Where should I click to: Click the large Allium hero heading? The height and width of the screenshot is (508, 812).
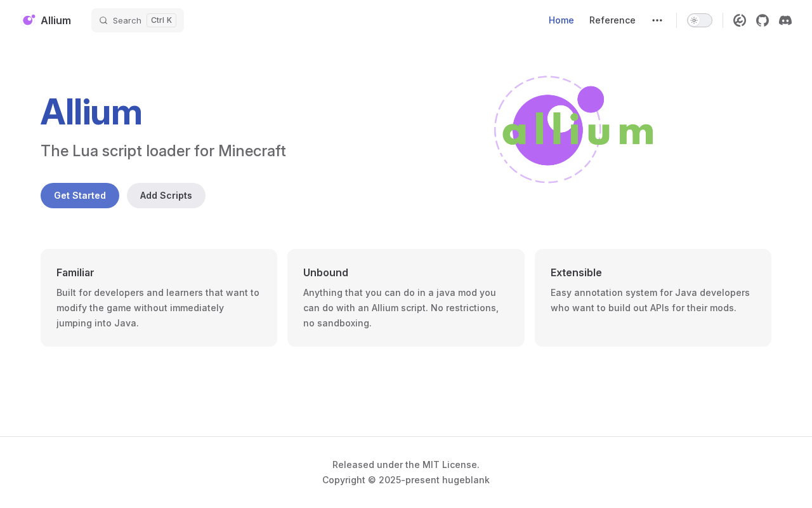91,112
